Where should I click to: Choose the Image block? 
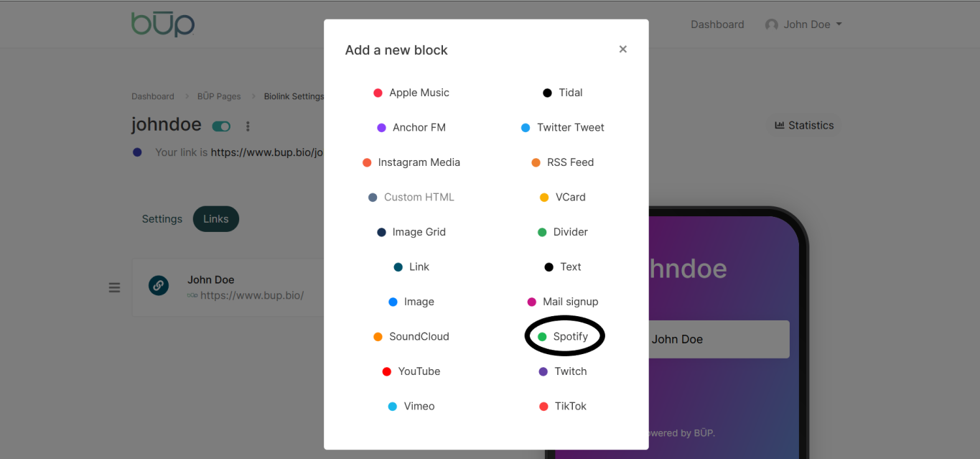pos(411,302)
